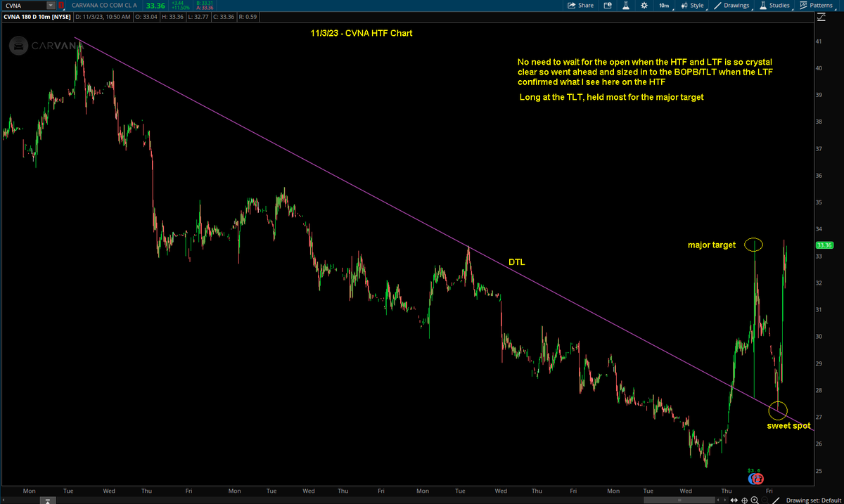Select the crosshair pan tool
Screen dimensions: 844x504
[744, 500]
